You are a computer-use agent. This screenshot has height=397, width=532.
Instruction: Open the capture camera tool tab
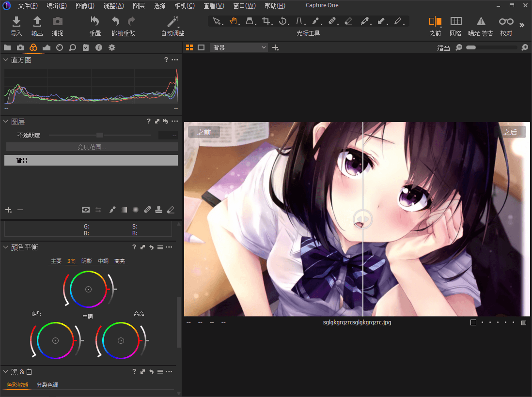point(20,47)
